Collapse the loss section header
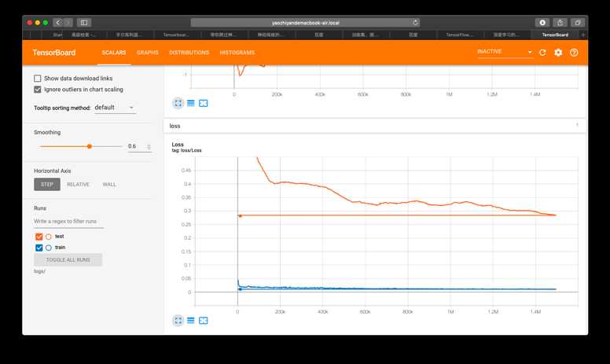The width and height of the screenshot is (610, 364). (x=375, y=126)
